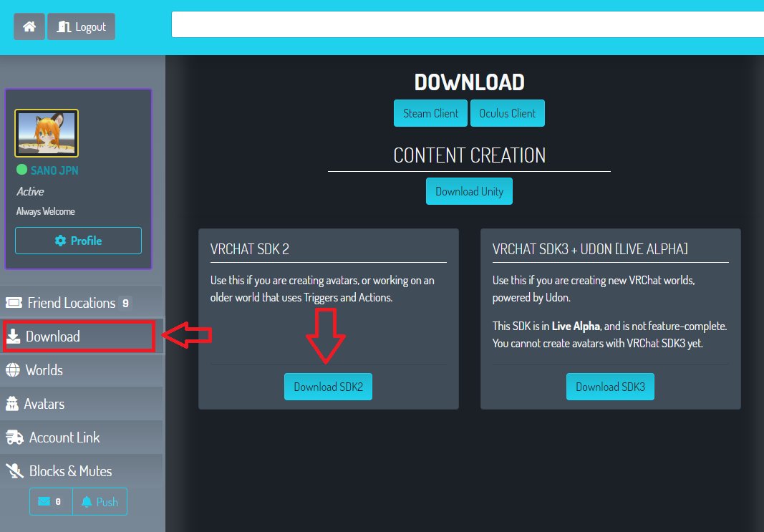Toggle Push notifications bell button
Viewport: 764px width, 532px height.
click(100, 501)
